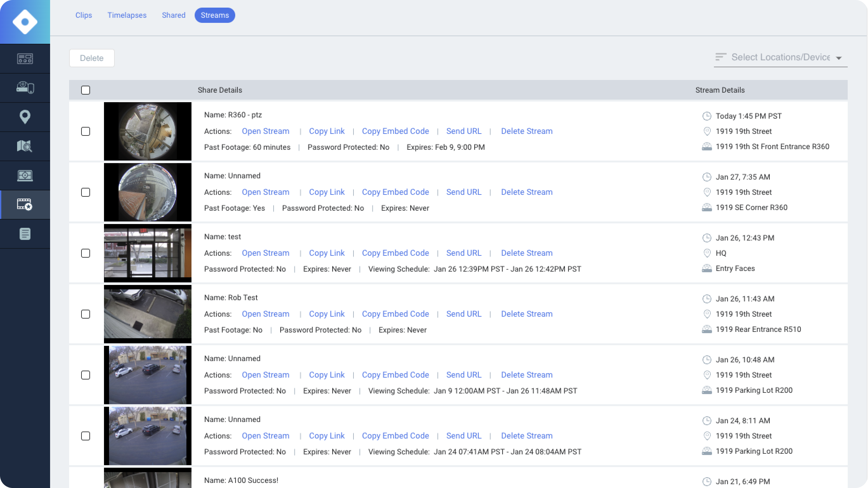Open the map search sidebar icon
Viewport: 868px width, 488px height.
click(25, 146)
